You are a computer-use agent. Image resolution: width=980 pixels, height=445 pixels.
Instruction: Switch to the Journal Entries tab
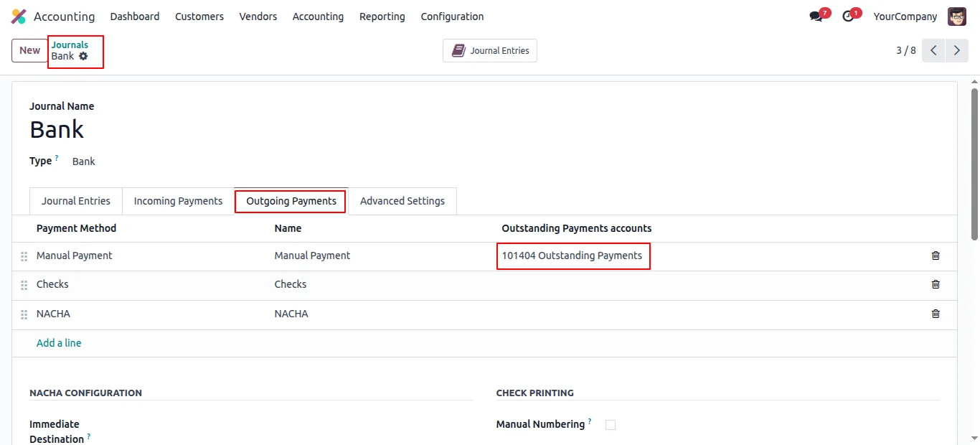tap(76, 201)
